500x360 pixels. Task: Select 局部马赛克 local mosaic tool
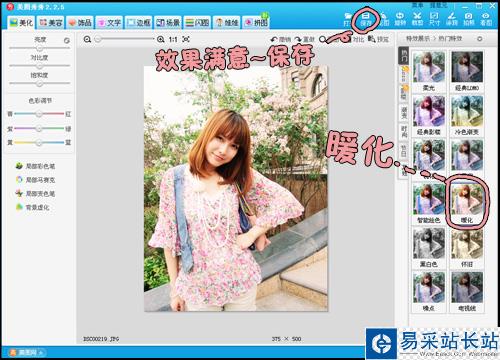point(36,180)
